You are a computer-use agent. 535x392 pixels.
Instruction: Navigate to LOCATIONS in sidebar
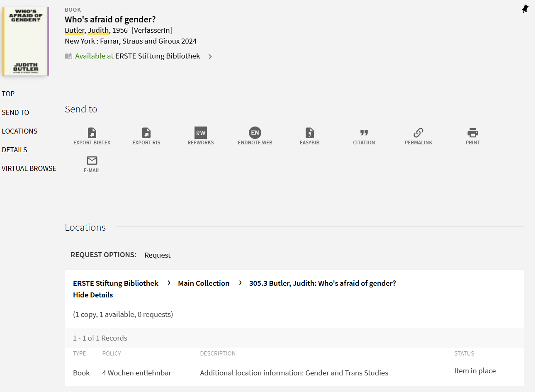click(x=19, y=131)
